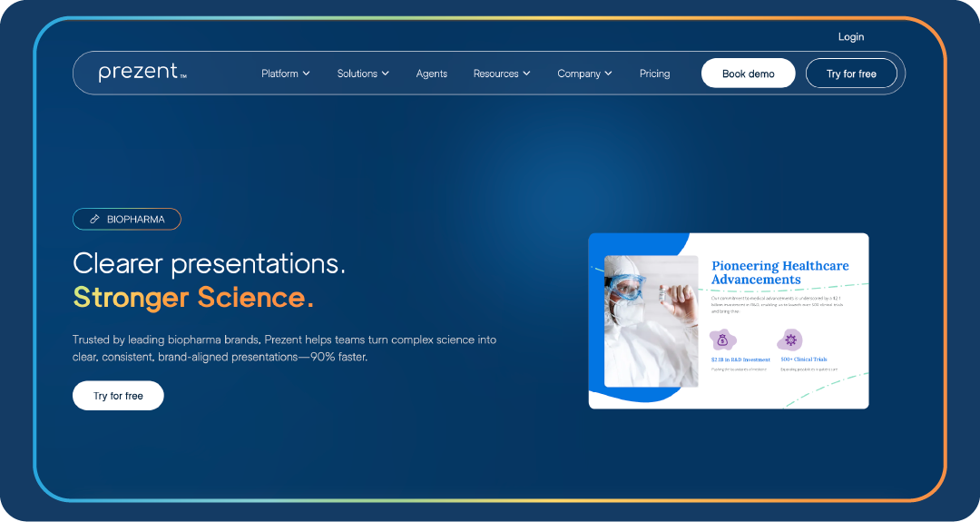Open the Login link
This screenshot has height=522, width=980.
[850, 37]
